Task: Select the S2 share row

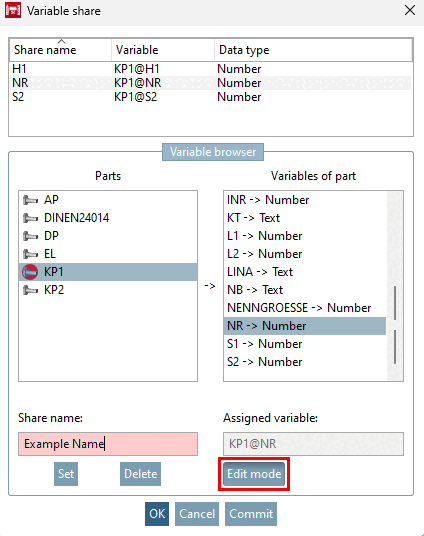Action: pyautogui.click(x=211, y=97)
